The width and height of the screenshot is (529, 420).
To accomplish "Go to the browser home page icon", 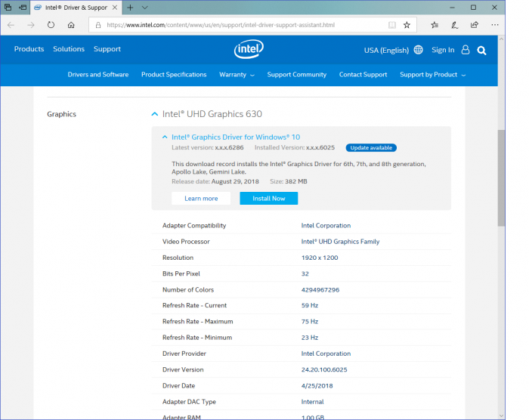I will click(71, 25).
